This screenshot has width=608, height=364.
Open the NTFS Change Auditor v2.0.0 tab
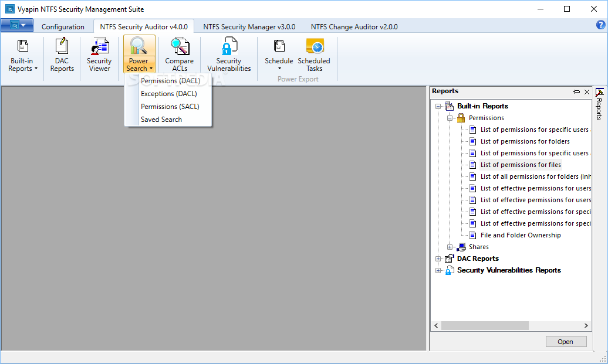coord(354,27)
